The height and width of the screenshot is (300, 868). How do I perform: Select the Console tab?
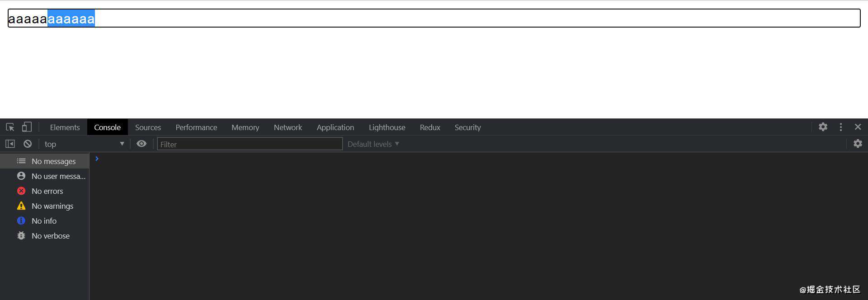pyautogui.click(x=108, y=127)
